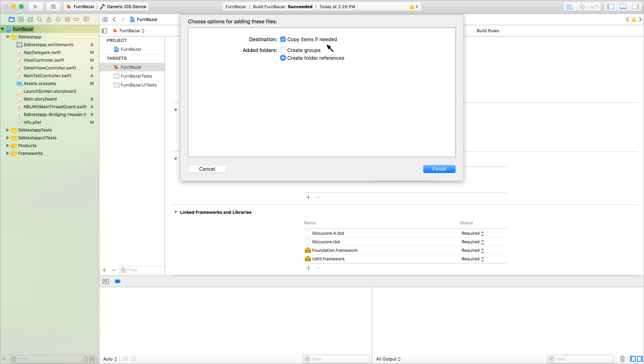Switch to the Report navigator speech-bubble icon

coord(86,19)
